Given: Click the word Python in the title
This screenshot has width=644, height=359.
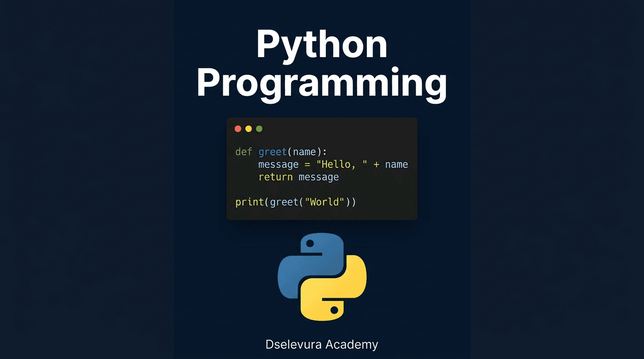Looking at the screenshot, I should [322, 44].
